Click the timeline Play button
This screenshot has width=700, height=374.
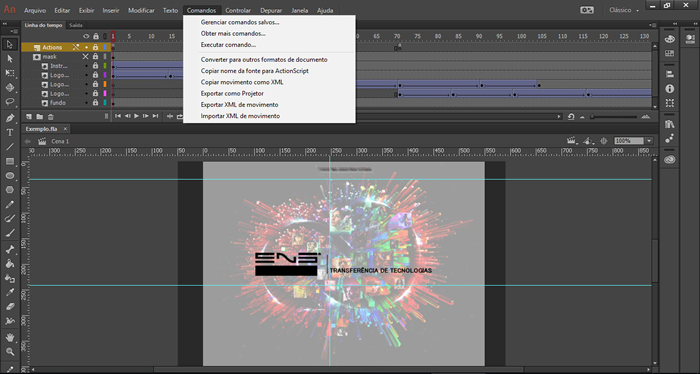click(136, 116)
